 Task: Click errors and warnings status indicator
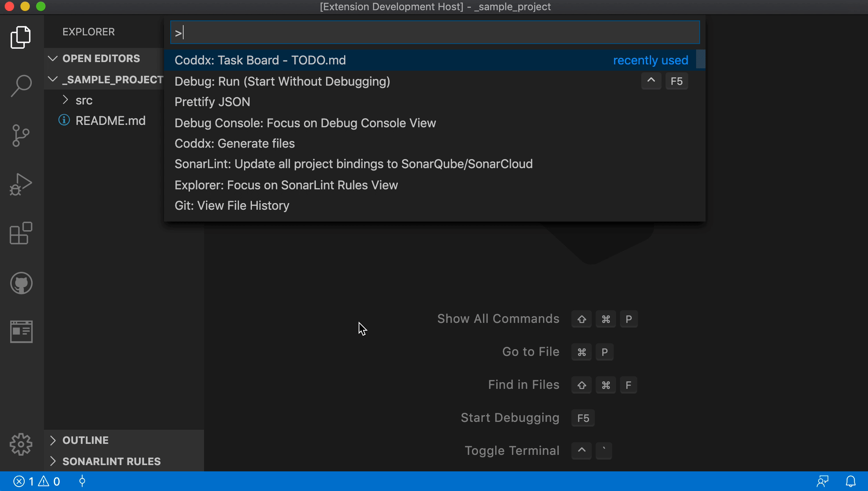tap(37, 481)
